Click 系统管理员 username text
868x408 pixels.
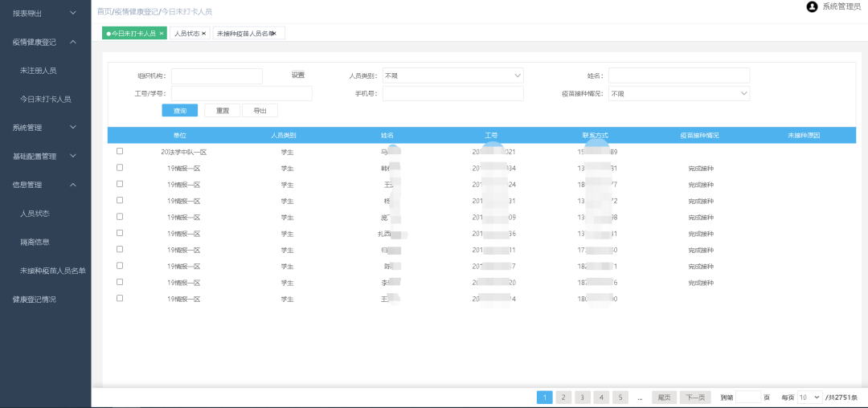(x=841, y=6)
